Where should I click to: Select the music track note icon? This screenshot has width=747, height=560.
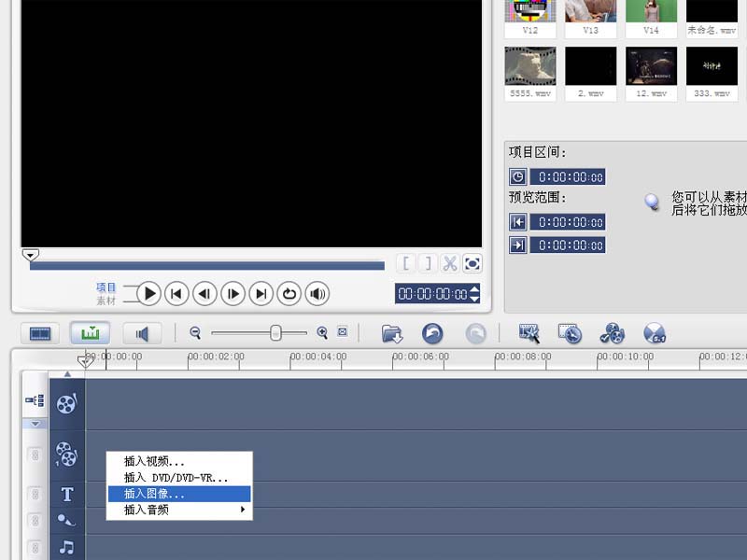[x=66, y=547]
